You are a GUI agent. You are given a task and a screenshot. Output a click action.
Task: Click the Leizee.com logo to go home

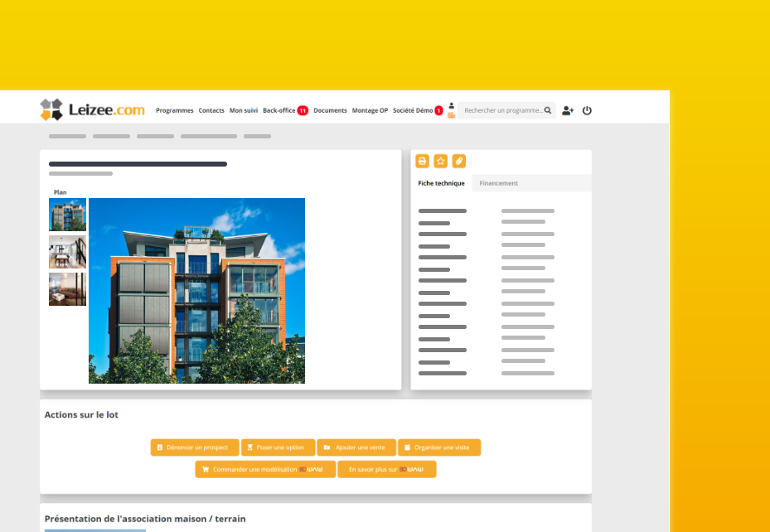pyautogui.click(x=91, y=109)
